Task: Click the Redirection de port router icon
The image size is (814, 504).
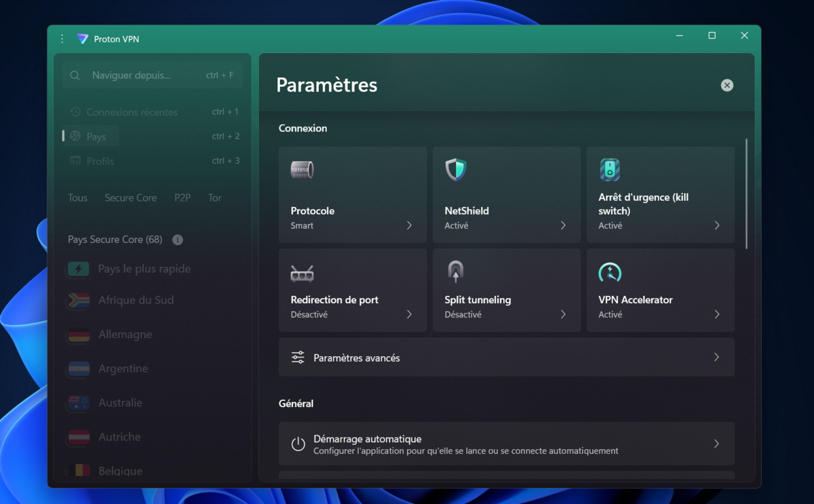Action: click(302, 273)
